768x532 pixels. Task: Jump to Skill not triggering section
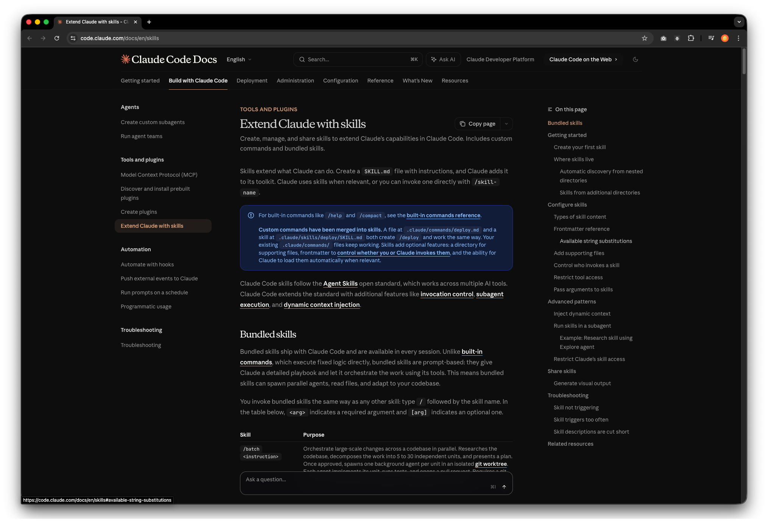click(x=576, y=408)
